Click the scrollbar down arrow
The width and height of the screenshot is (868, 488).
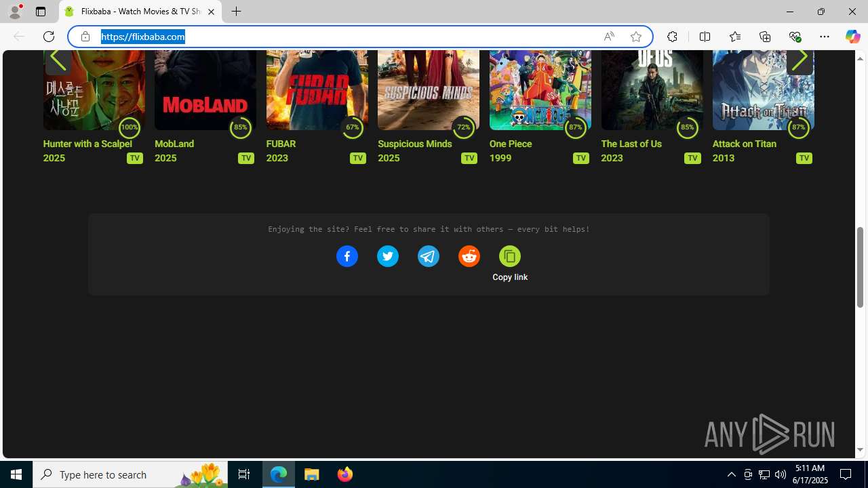point(860,450)
